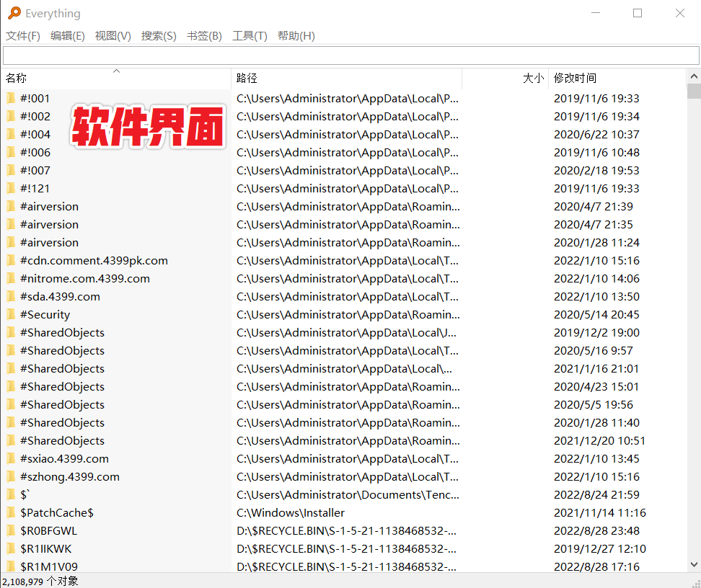Select the #cdn.comment.4399pk.com entry
Screen dimensions: 701x588
[x=94, y=260]
